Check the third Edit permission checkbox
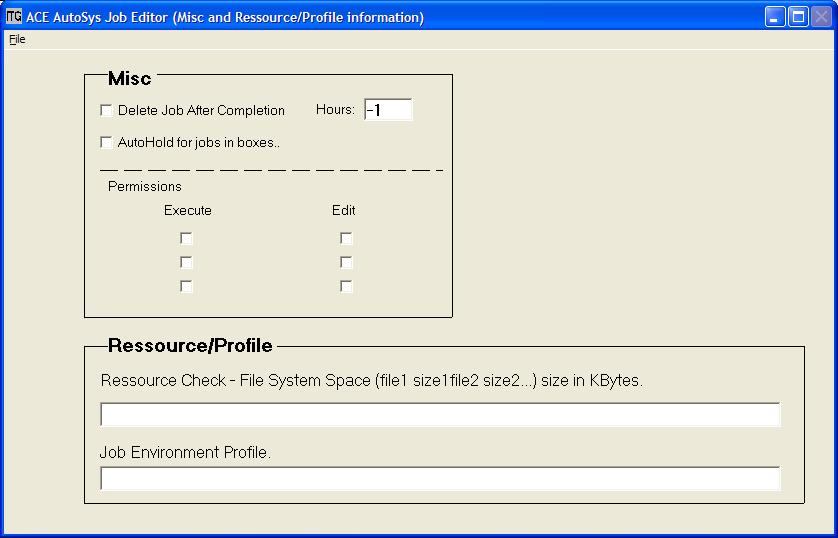Image resolution: width=838 pixels, height=538 pixels. 346,286
